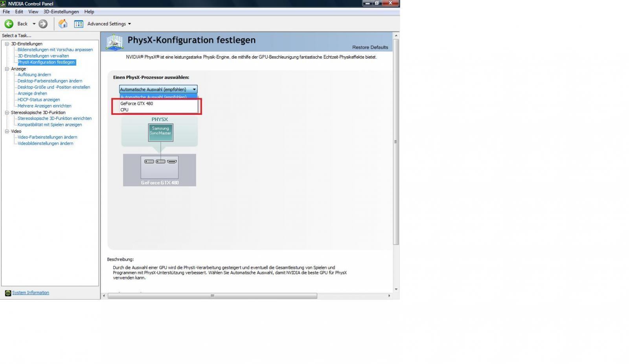Screen dimensions: 629x364
Task: Click the green Back arrow icon
Action: point(9,24)
